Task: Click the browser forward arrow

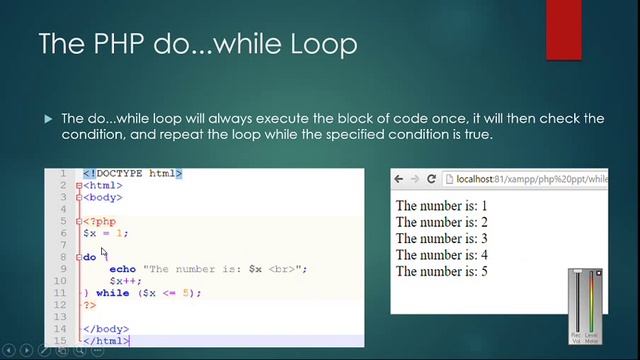Action: (x=415, y=179)
